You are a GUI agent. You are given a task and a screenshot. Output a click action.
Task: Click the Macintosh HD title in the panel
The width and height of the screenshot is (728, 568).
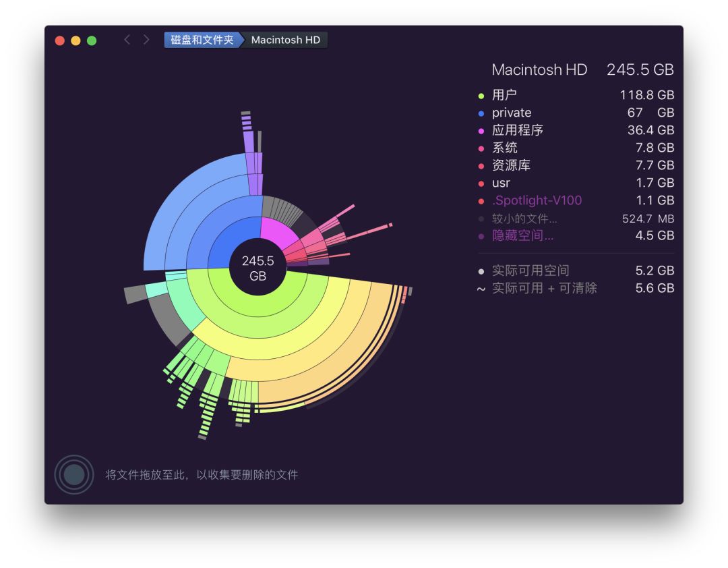pyautogui.click(x=539, y=69)
